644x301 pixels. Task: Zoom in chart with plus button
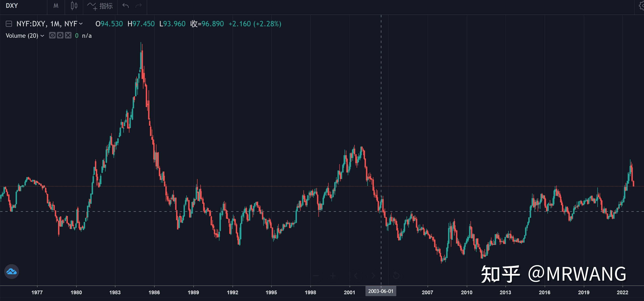[333, 276]
